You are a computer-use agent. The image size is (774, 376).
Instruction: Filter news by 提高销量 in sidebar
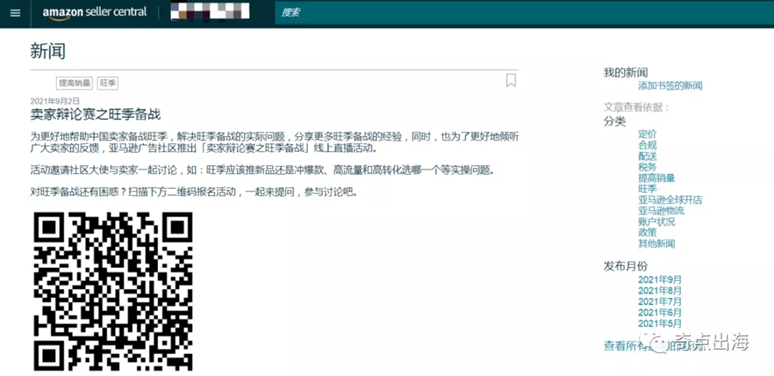point(657,178)
